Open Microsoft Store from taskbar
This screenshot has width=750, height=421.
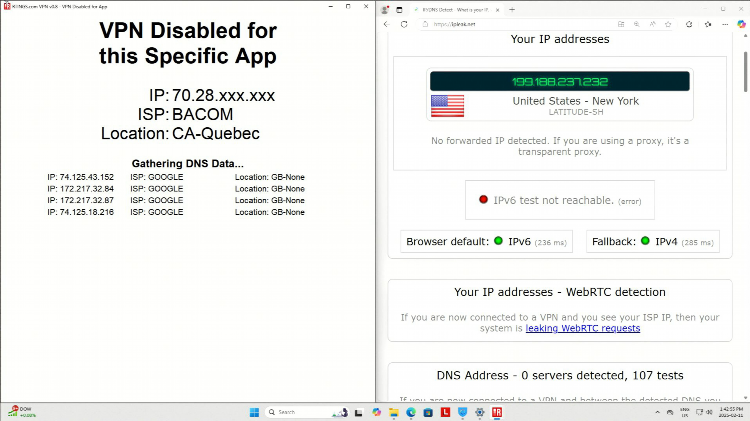[x=428, y=412]
